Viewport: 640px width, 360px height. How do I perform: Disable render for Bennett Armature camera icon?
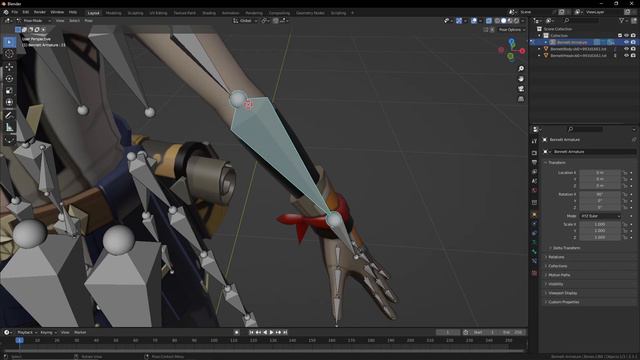click(x=633, y=42)
